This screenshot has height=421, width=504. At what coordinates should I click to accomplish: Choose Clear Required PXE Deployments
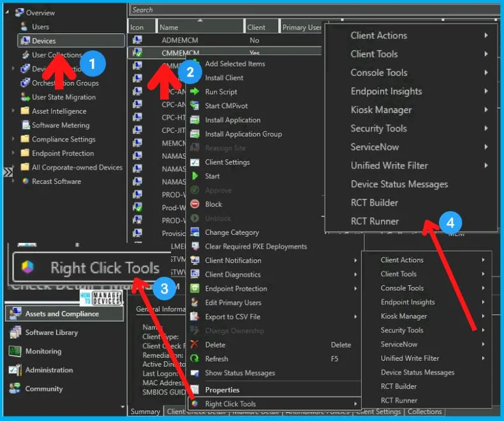click(x=256, y=246)
